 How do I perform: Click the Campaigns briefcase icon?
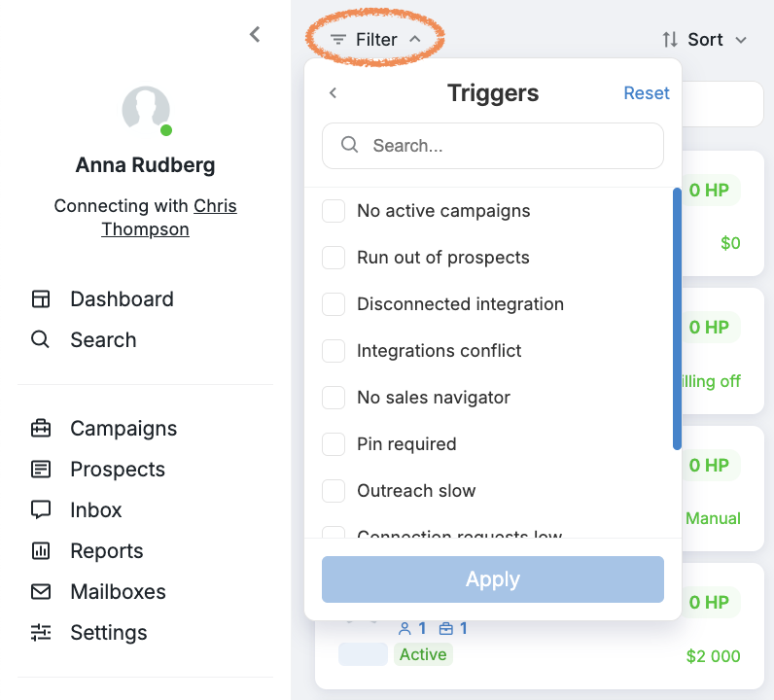coord(41,429)
